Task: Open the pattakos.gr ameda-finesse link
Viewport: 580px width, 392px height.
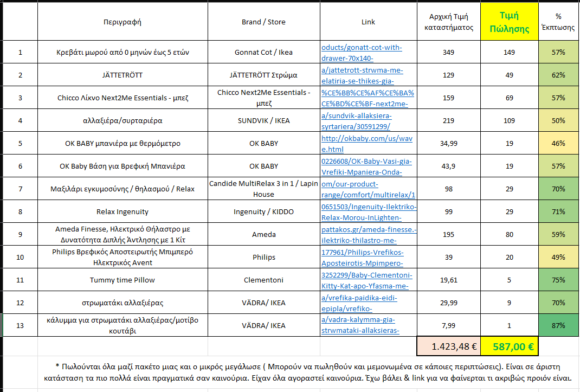Action: click(369, 235)
